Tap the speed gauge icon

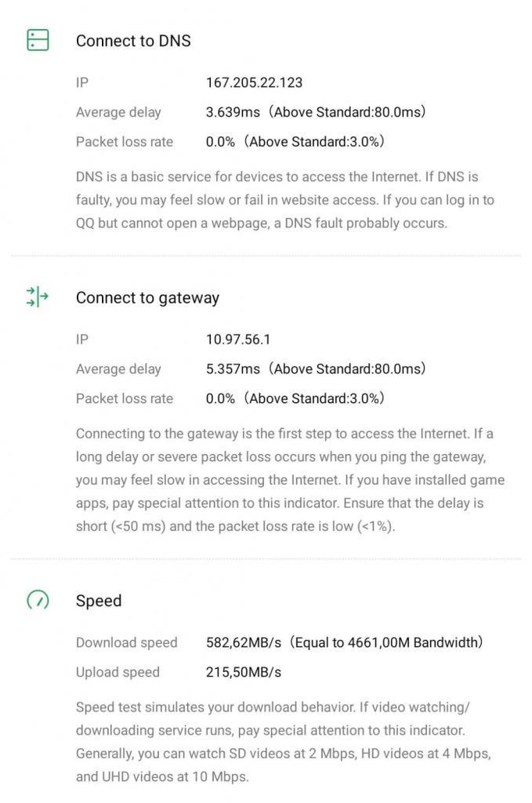point(38,601)
